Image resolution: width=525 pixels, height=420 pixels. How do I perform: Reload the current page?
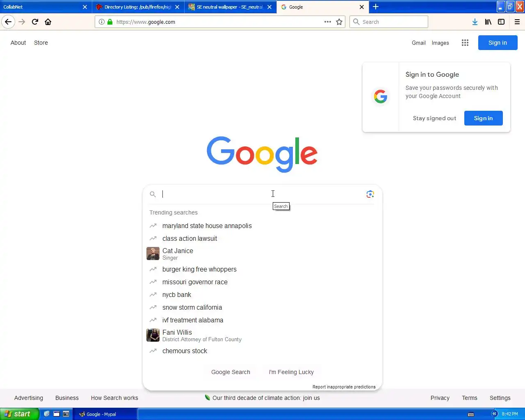pyautogui.click(x=35, y=22)
